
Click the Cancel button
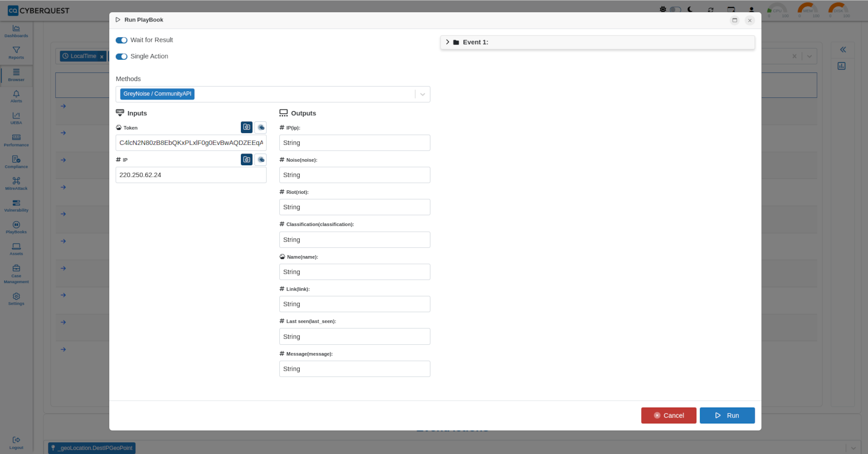pyautogui.click(x=669, y=415)
